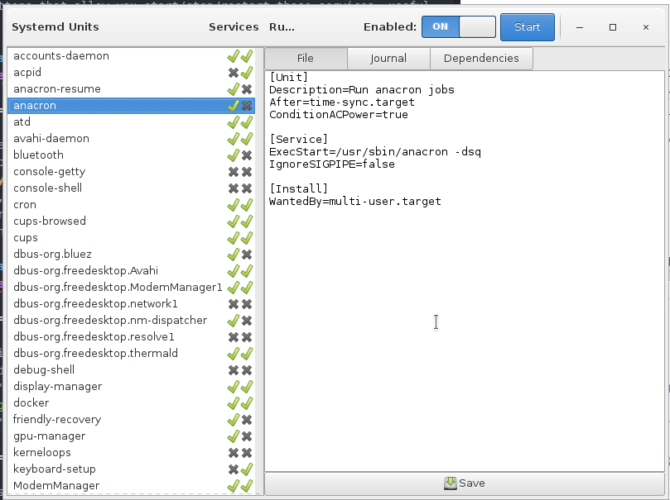The image size is (670, 500).
Task: Select the console-shell service
Action: 131,188
